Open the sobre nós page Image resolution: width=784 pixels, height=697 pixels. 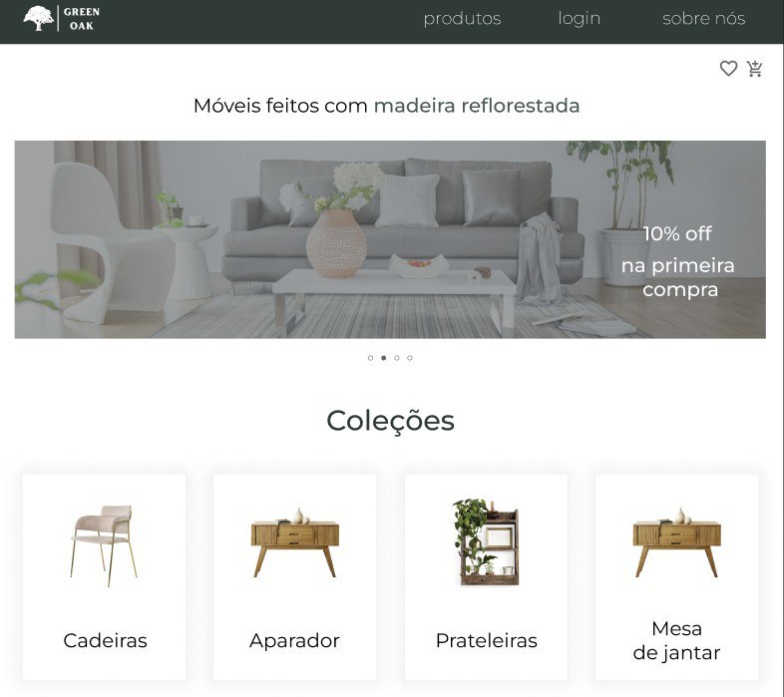coord(703,19)
